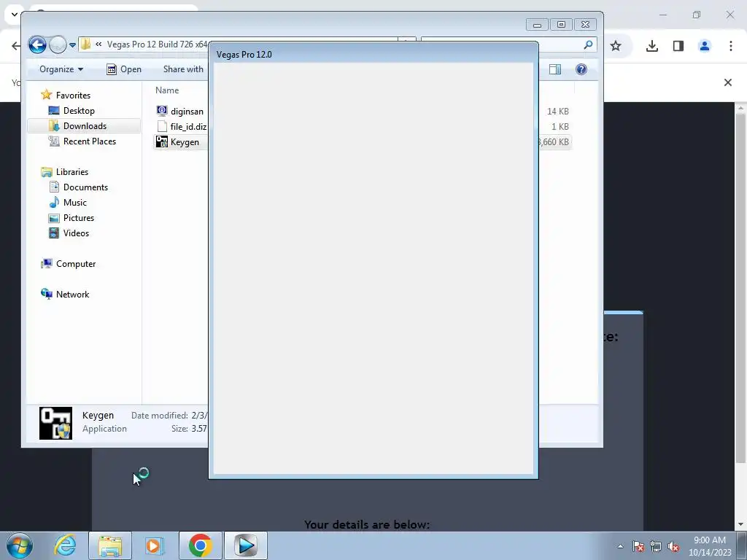Click the folder icon in Explorer address bar
This screenshot has width=747, height=560.
pyautogui.click(x=86, y=44)
